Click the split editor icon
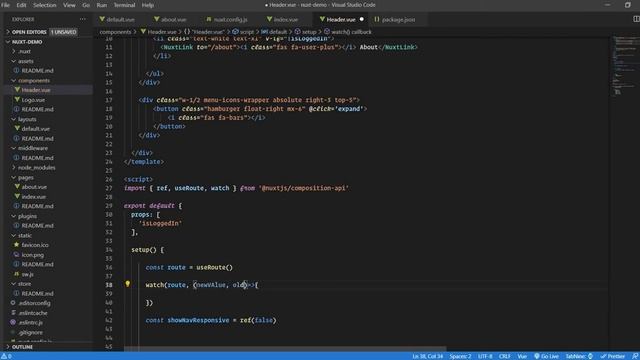The width and height of the screenshot is (640, 360). point(636,19)
